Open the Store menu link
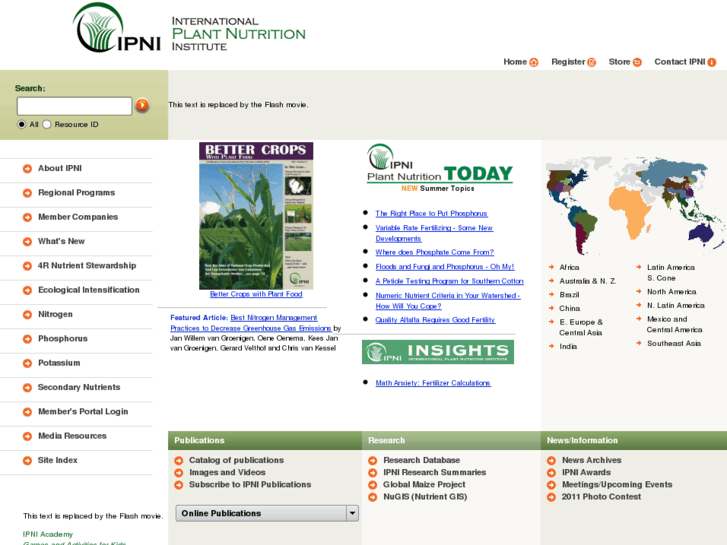The image size is (727, 545). pyautogui.click(x=619, y=62)
